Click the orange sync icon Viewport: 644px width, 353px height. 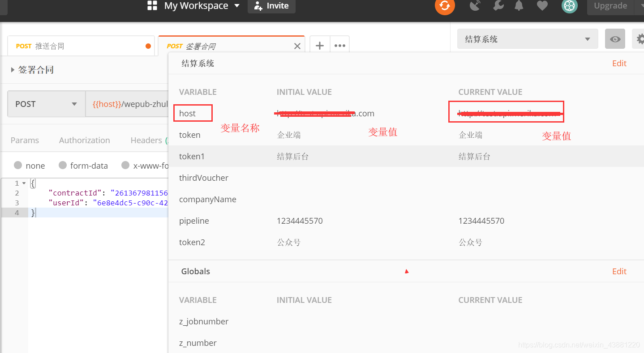click(445, 5)
